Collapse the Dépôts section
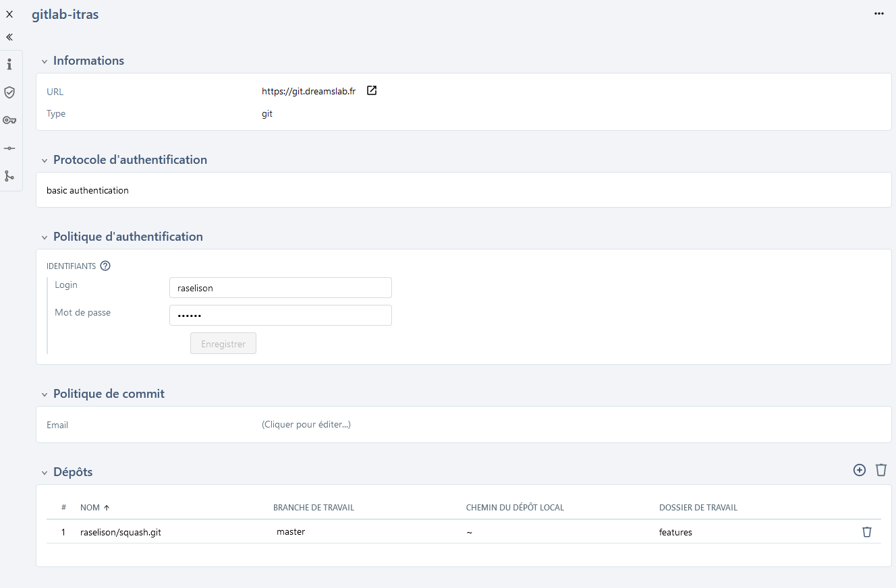Image resolution: width=896 pixels, height=588 pixels. 45,473
